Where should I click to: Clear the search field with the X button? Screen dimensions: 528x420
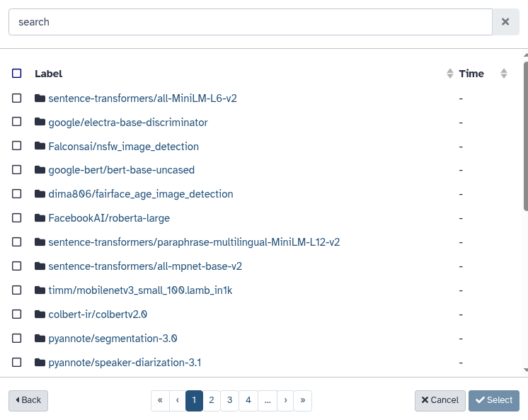click(x=505, y=22)
